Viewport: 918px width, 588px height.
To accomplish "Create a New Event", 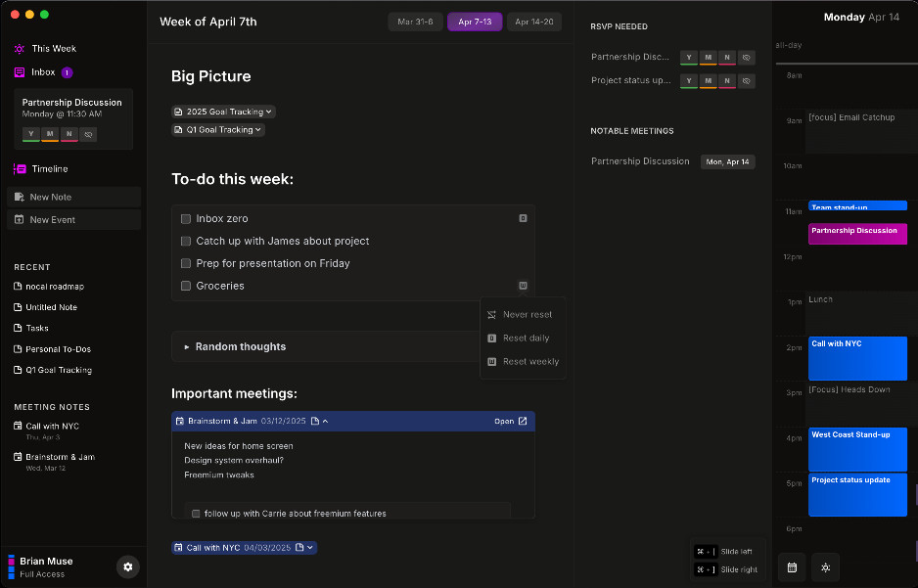I will pyautogui.click(x=73, y=220).
